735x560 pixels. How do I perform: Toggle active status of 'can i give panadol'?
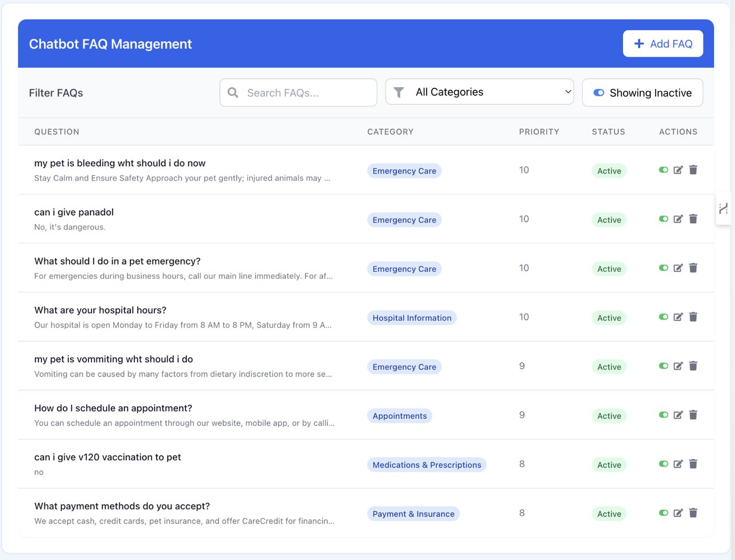(663, 219)
